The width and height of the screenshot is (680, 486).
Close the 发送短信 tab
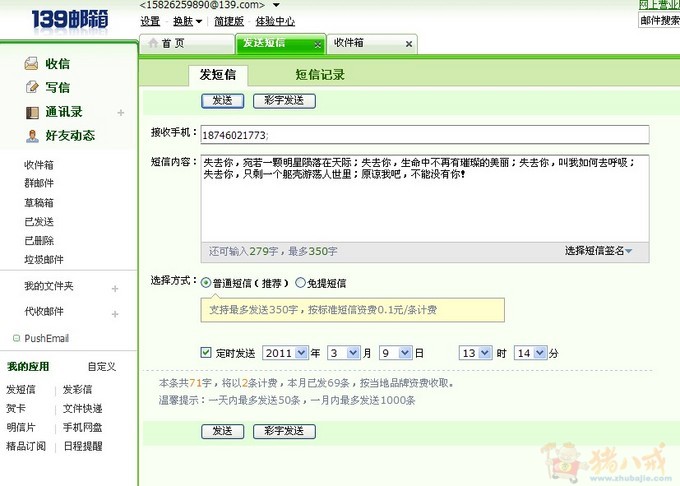click(317, 45)
